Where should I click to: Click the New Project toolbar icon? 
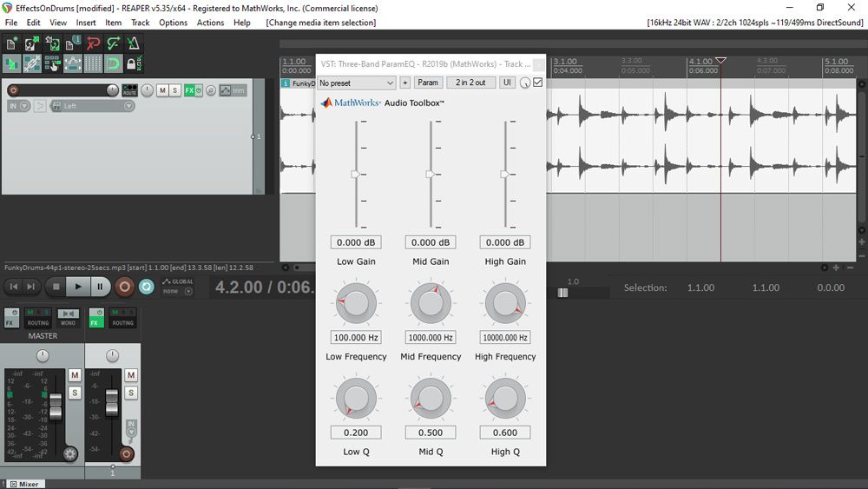pos(12,43)
